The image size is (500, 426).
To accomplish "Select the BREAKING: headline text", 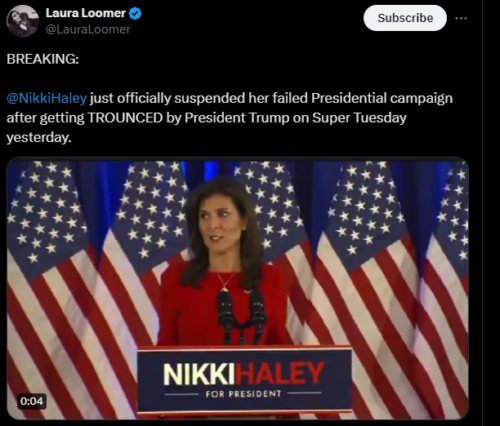I will tap(43, 59).
